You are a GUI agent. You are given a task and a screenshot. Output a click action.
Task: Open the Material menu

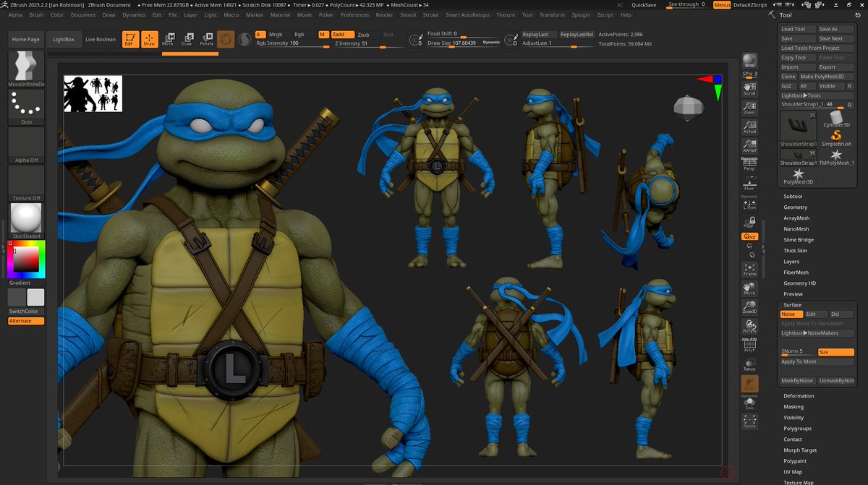pyautogui.click(x=280, y=14)
